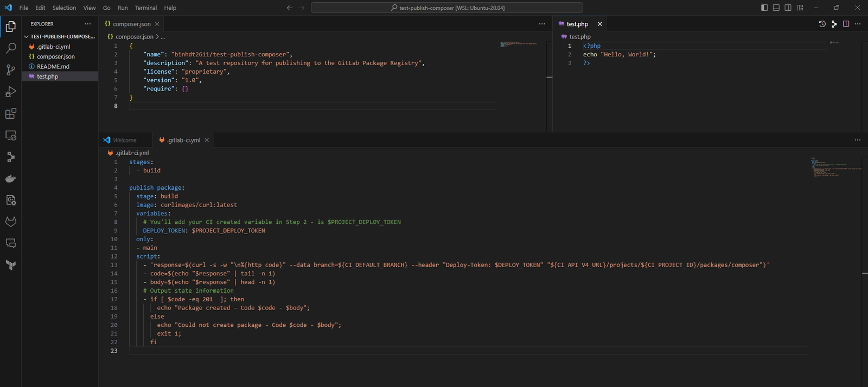Close the .gitlab-ci.yml tab
Screen dimensions: 868x387
click(207, 140)
